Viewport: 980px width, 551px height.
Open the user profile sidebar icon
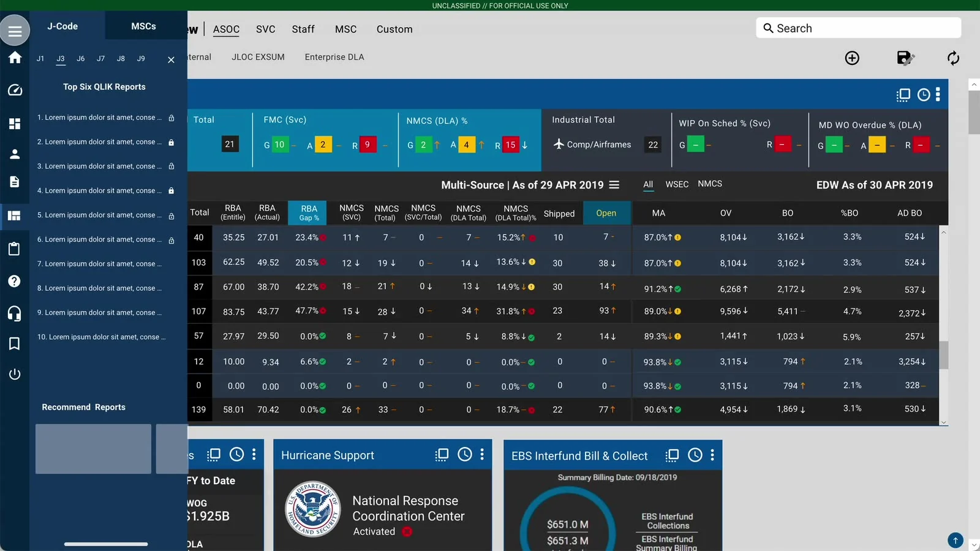pos(15,154)
